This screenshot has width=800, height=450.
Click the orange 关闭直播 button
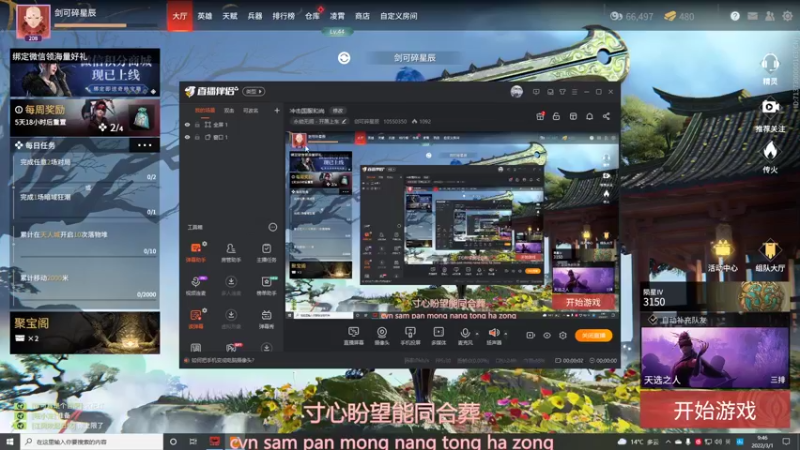(593, 335)
